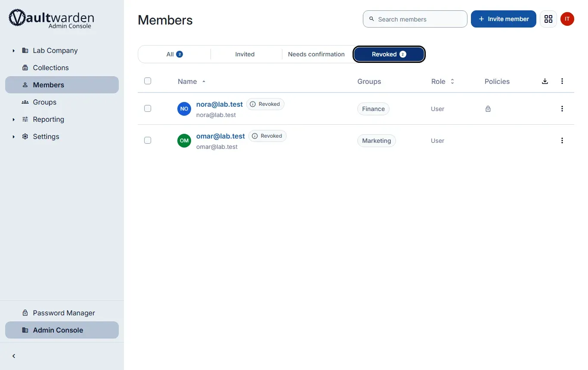Image resolution: width=588 pixels, height=370 pixels.
Task: Click the Vaultwarden Admin Console logo
Action: (x=51, y=18)
